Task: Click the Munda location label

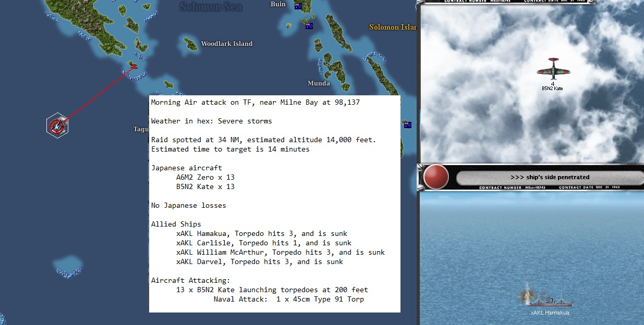Action: pos(319,83)
